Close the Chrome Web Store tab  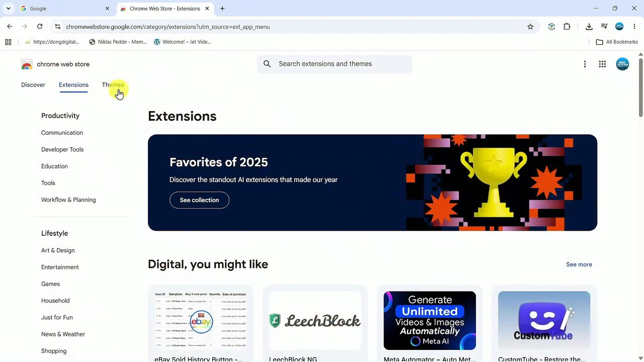(x=207, y=9)
